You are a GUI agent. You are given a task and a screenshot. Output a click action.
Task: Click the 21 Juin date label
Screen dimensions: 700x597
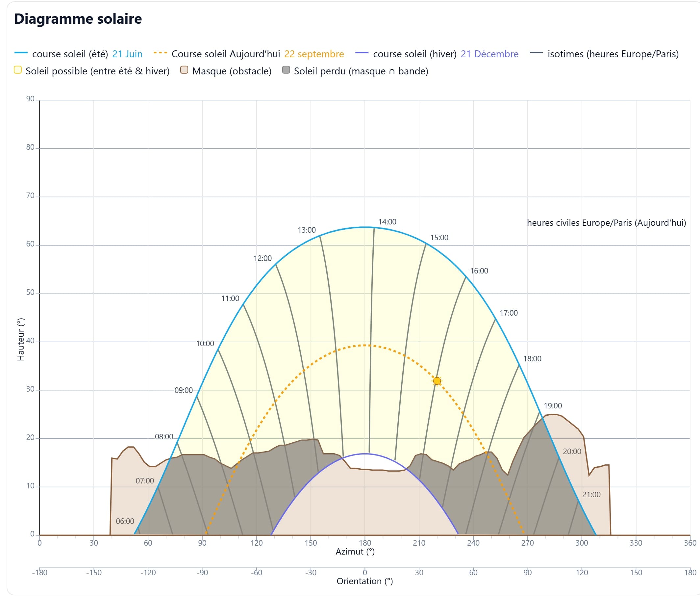(x=127, y=54)
